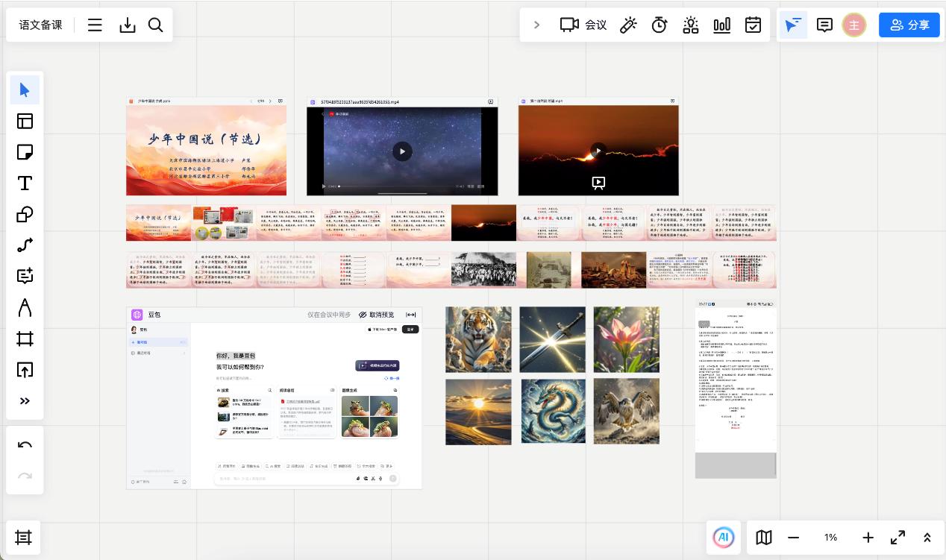Collapse the bottom zoom toolbar
Viewport: 946px width, 560px height.
point(927,537)
